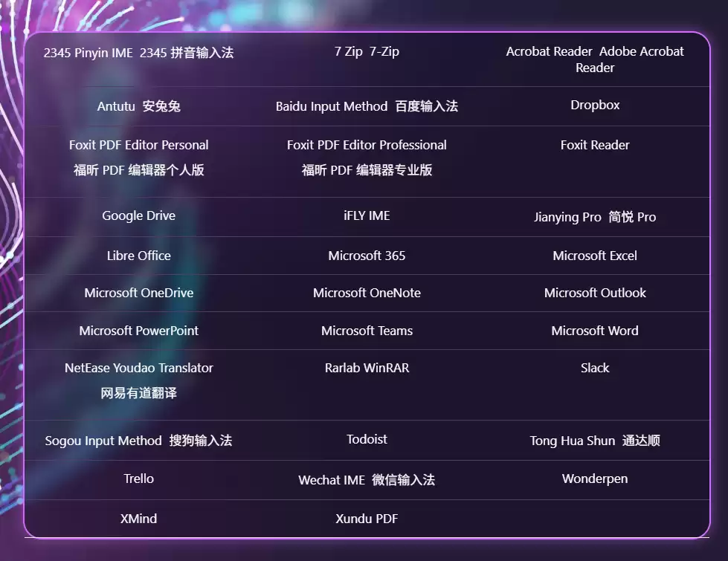Viewport: 728px width, 561px height.
Task: Select the 7-Zip entry
Action: 367,52
